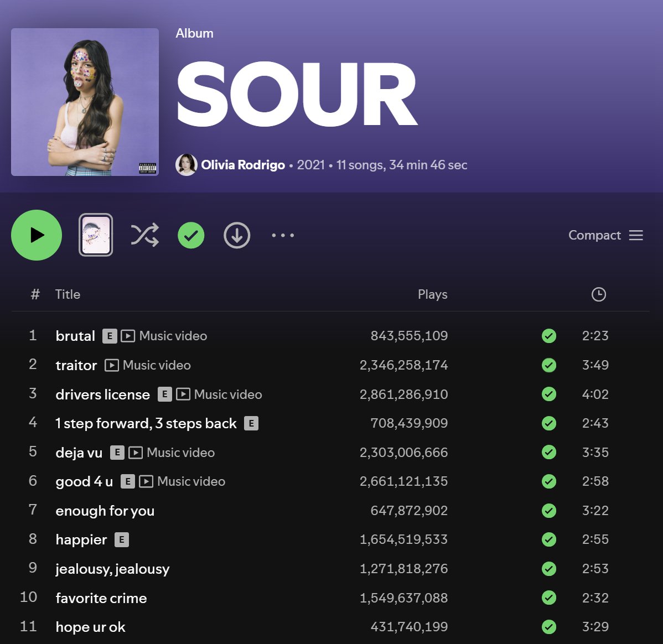Toggle saved checkmark for deja vu

click(549, 453)
